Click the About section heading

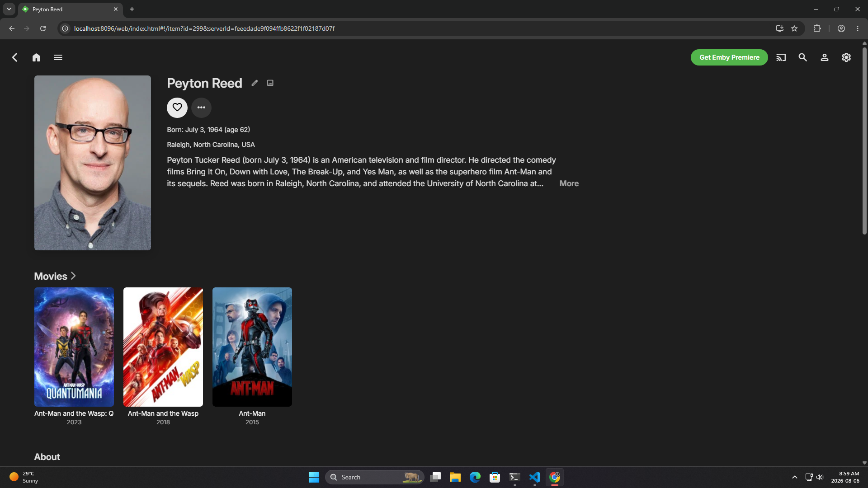47,457
